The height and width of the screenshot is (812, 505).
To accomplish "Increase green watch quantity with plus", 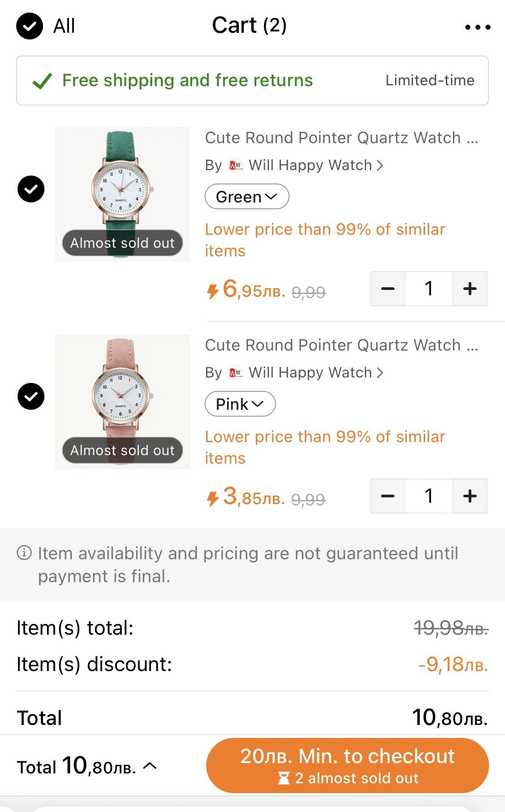I will click(x=470, y=289).
